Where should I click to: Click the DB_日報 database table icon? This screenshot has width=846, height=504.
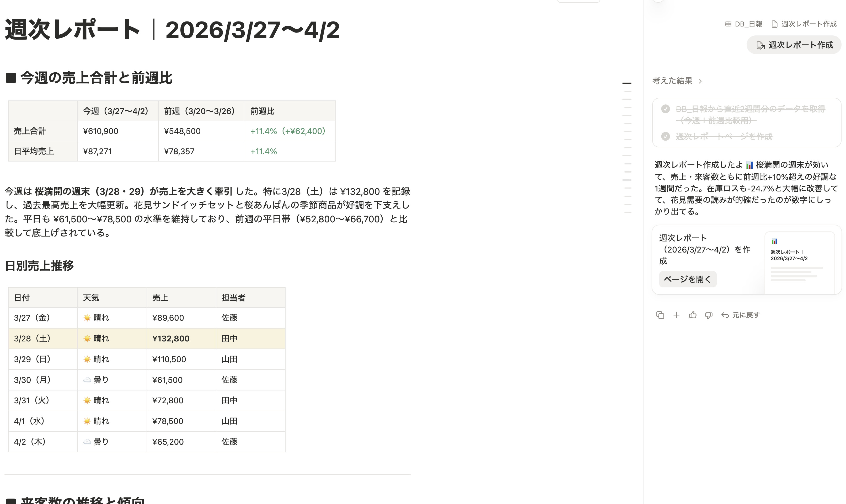(728, 24)
